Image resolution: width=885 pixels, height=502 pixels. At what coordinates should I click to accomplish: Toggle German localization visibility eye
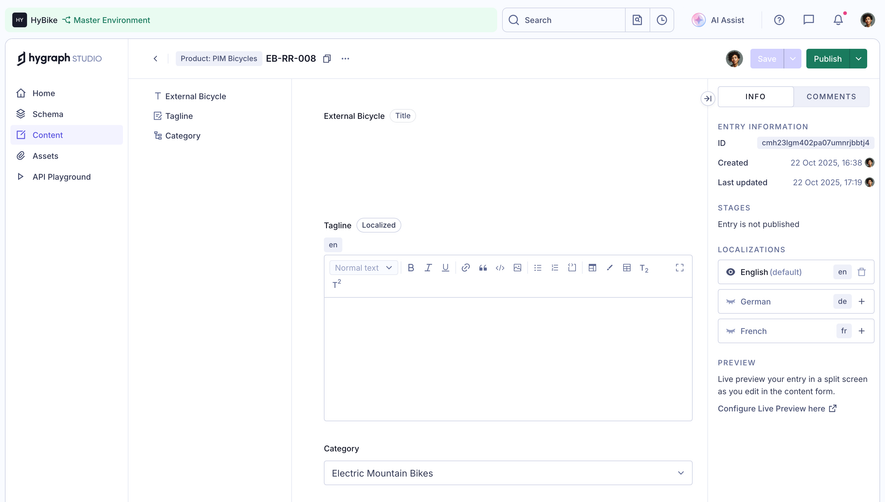[x=730, y=302]
